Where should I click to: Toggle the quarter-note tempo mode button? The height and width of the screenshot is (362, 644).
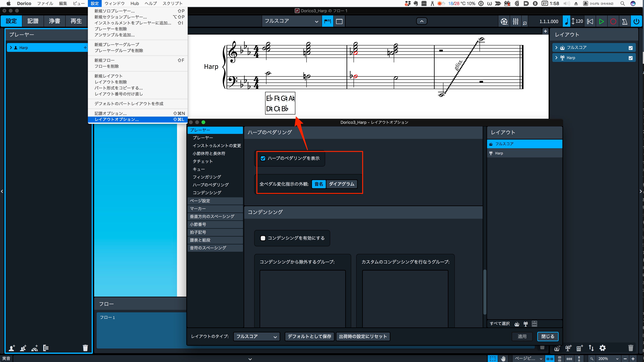[x=566, y=22]
